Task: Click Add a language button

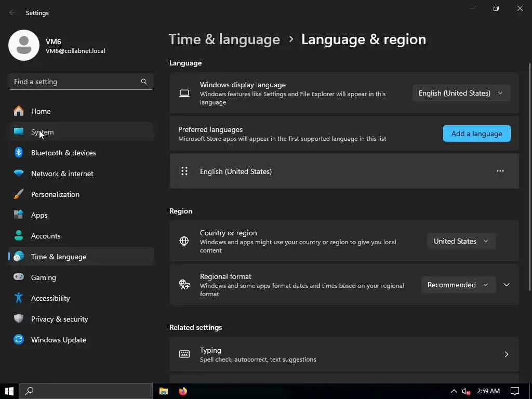Action: pos(477,134)
